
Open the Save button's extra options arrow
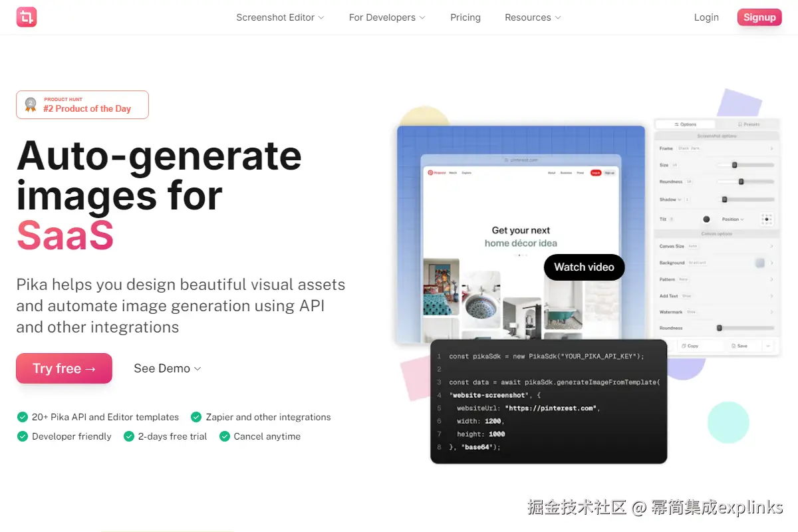click(x=769, y=346)
